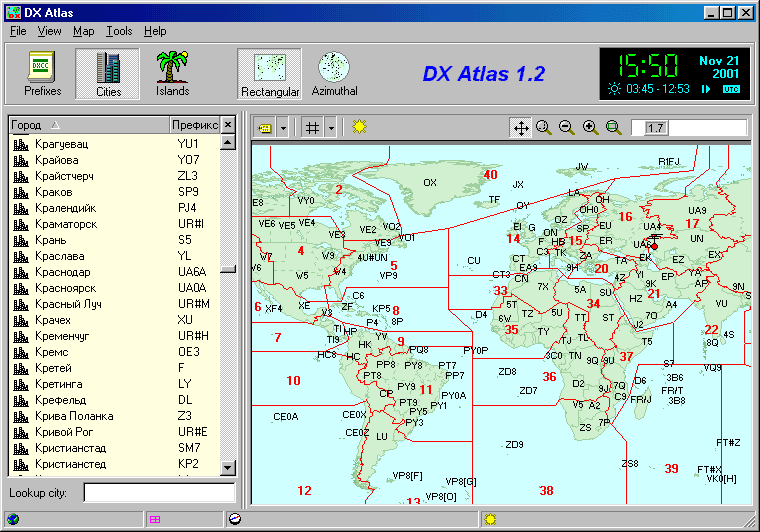Select the Крайстчерч city row
Viewport: 760px width, 532px height.
click(x=114, y=176)
